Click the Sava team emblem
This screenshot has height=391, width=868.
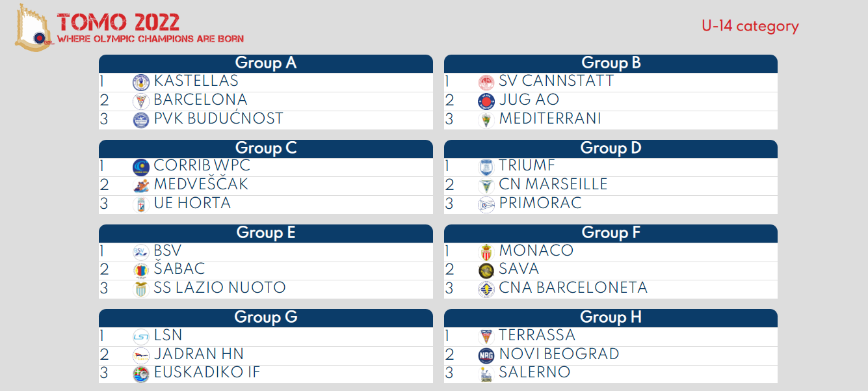486,271
